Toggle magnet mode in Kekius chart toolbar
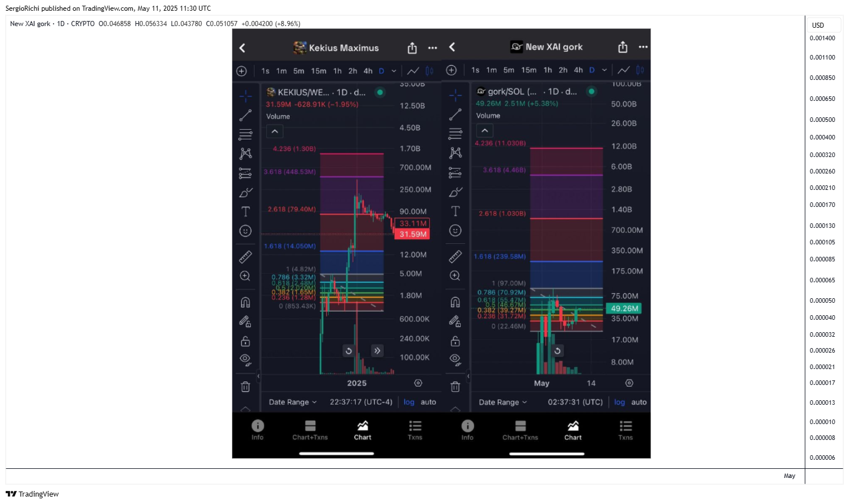Viewport: 849px width, 504px height. (246, 302)
